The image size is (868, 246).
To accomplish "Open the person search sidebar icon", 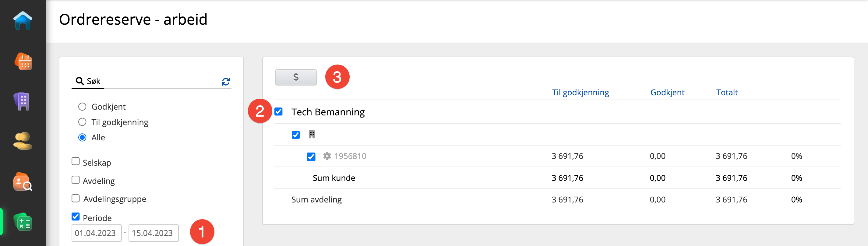I will (x=23, y=182).
